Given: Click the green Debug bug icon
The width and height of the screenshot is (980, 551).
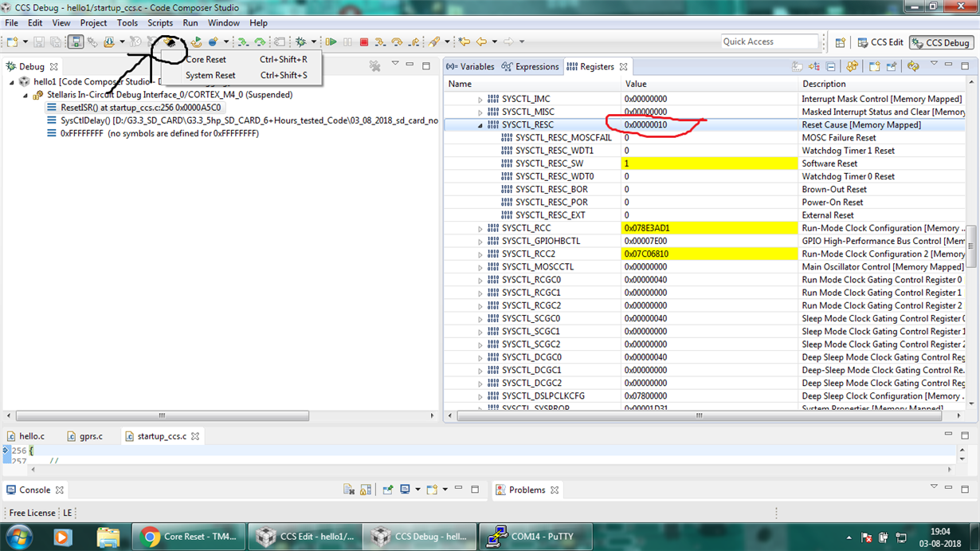Looking at the screenshot, I should pyautogui.click(x=300, y=41).
